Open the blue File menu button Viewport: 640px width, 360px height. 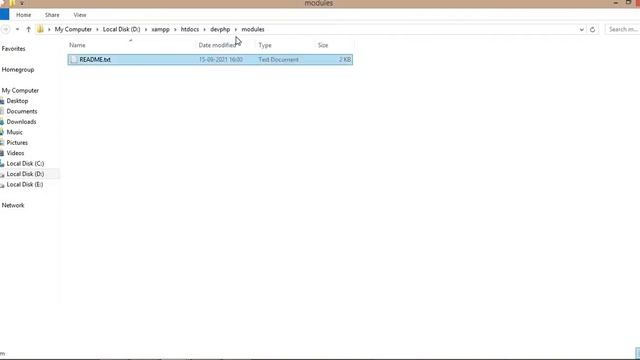[x=4, y=14]
